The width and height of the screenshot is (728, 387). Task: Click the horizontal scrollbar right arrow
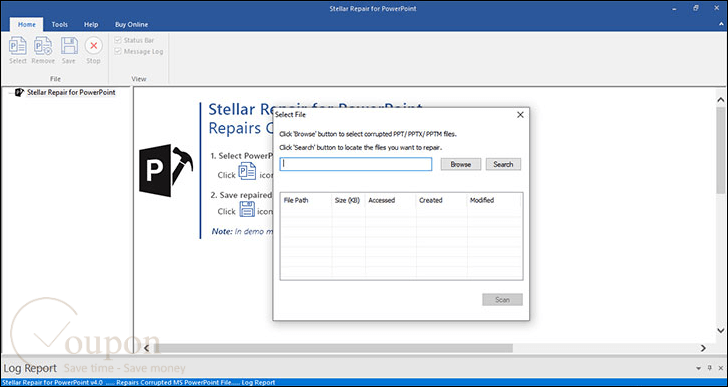click(703, 348)
